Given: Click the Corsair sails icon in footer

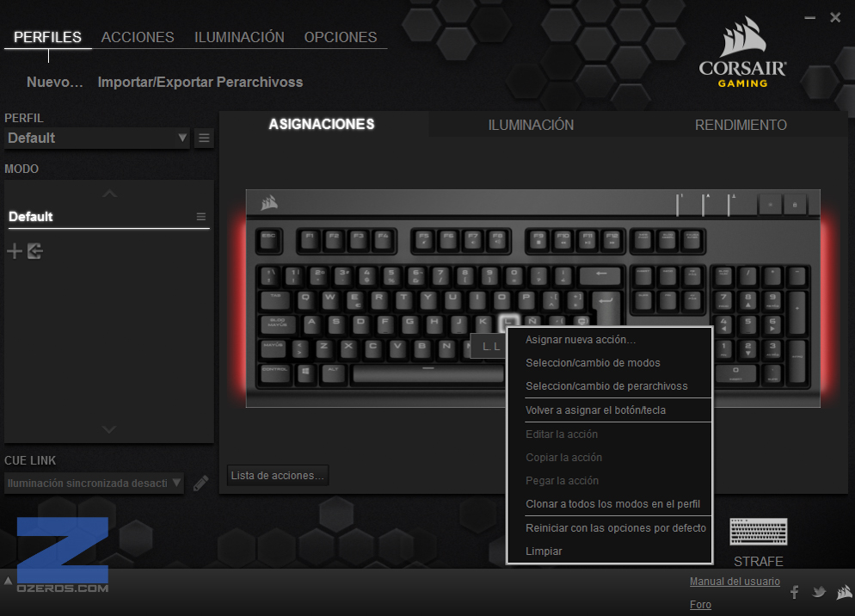Looking at the screenshot, I should click(x=844, y=592).
